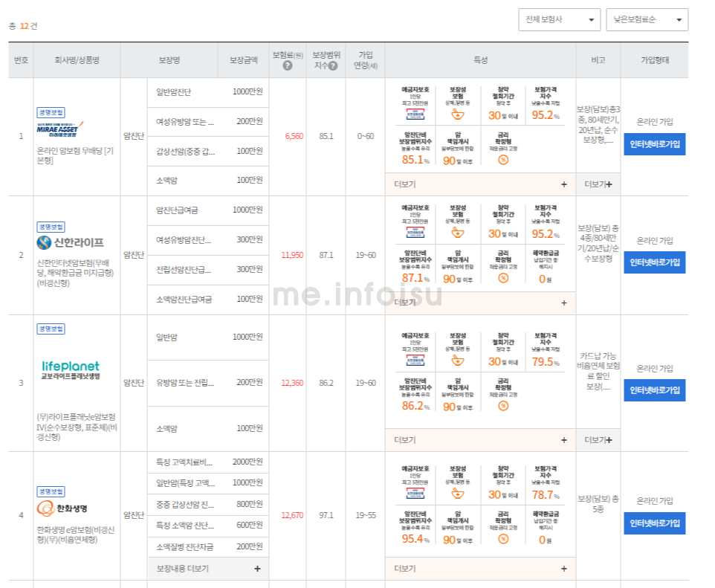Screen dimensions: 715x588
Task: Click the help icon beside 보장범위 지수
Action: click(333, 65)
